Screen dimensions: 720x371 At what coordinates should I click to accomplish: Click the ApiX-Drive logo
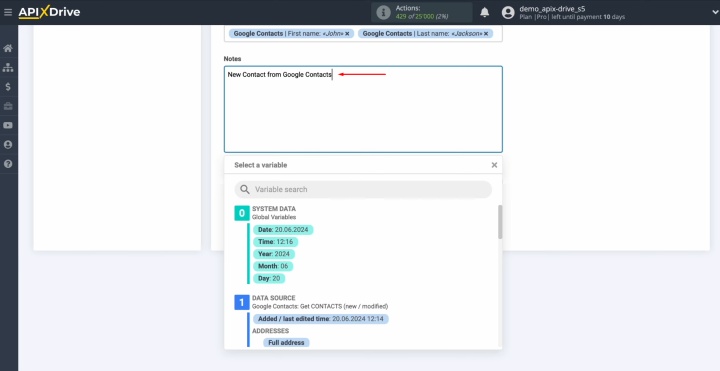click(x=49, y=12)
